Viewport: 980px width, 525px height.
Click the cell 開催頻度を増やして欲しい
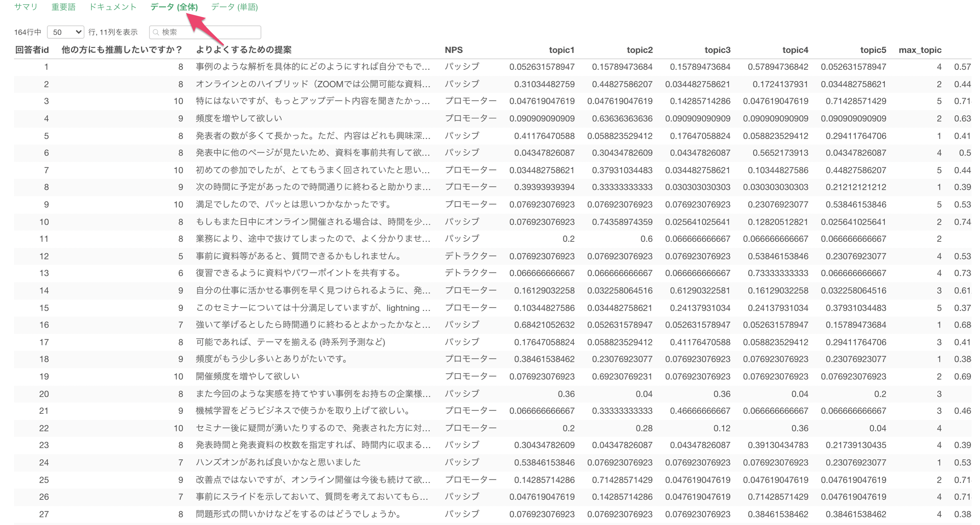248,377
